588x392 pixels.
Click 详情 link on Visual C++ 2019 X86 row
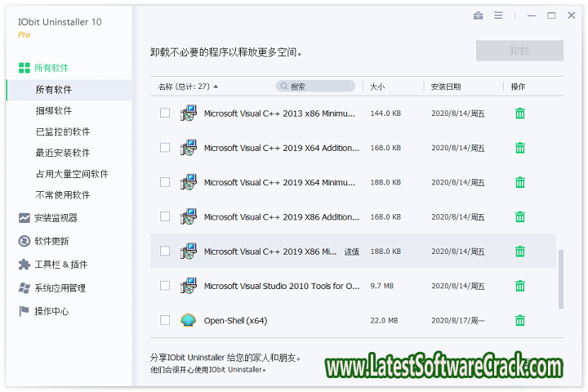tap(352, 252)
